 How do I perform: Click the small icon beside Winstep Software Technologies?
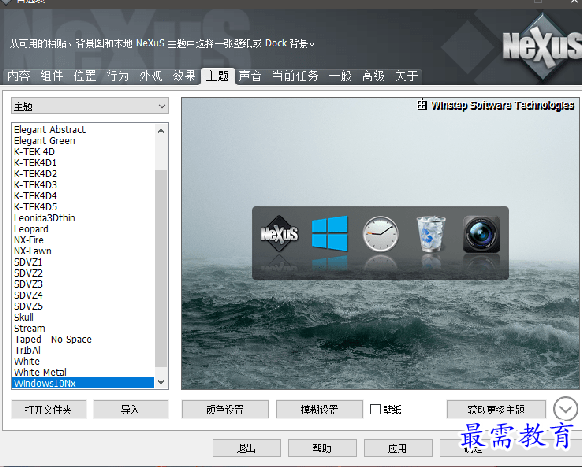(x=422, y=105)
